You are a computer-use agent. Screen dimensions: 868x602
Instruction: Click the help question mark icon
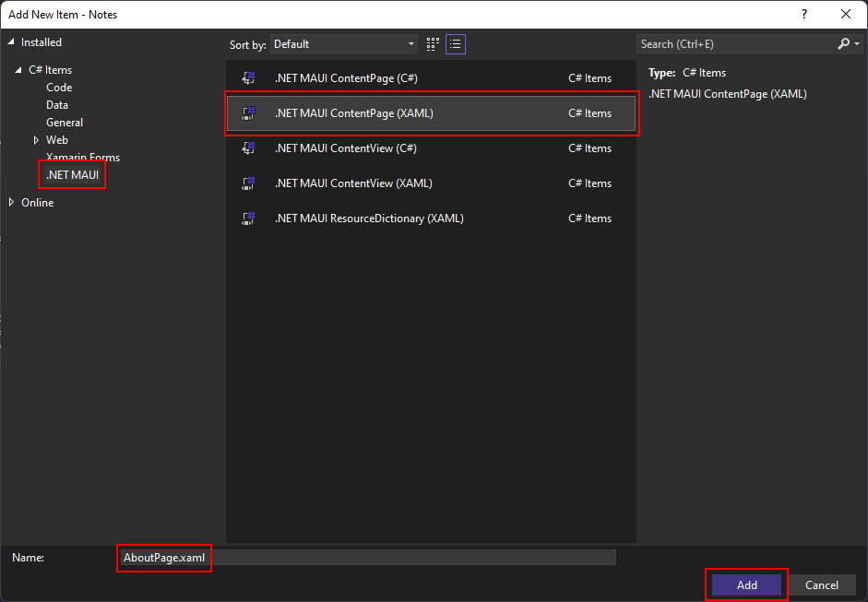tap(803, 14)
